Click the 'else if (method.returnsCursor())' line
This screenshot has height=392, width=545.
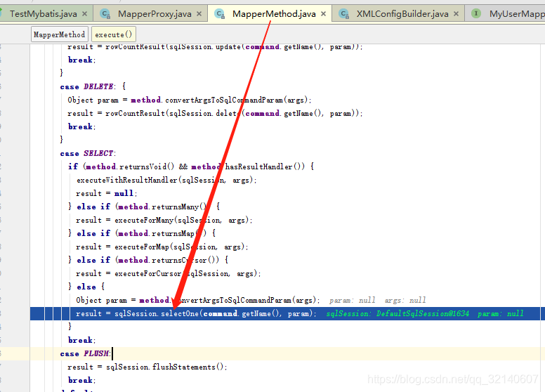(148, 261)
